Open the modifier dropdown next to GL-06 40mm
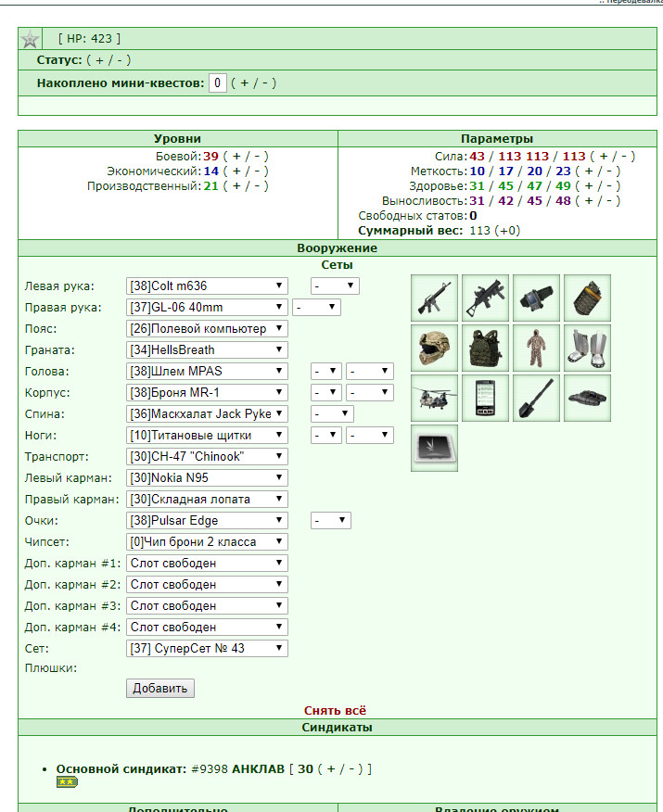 tap(316, 307)
